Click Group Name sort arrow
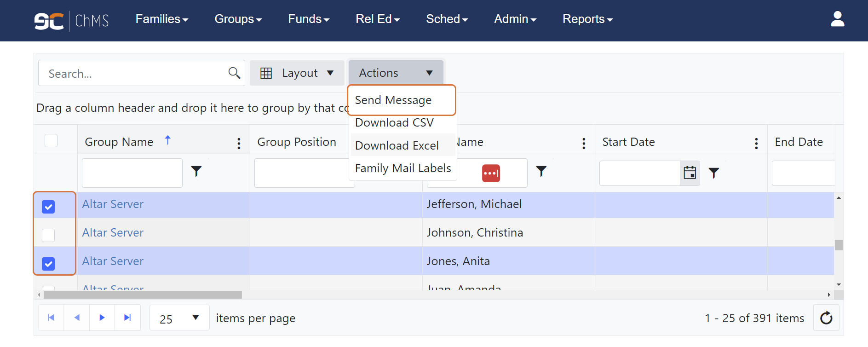Image resolution: width=868 pixels, height=347 pixels. pos(168,140)
